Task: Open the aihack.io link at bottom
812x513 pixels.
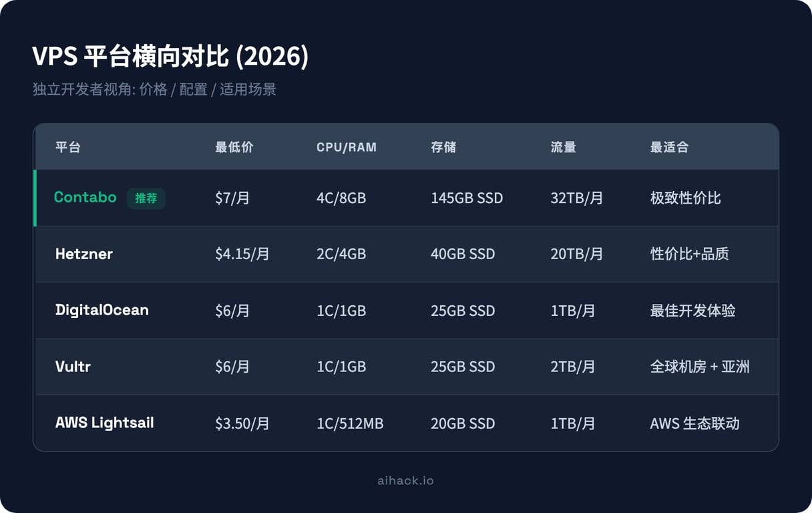Action: [406, 480]
